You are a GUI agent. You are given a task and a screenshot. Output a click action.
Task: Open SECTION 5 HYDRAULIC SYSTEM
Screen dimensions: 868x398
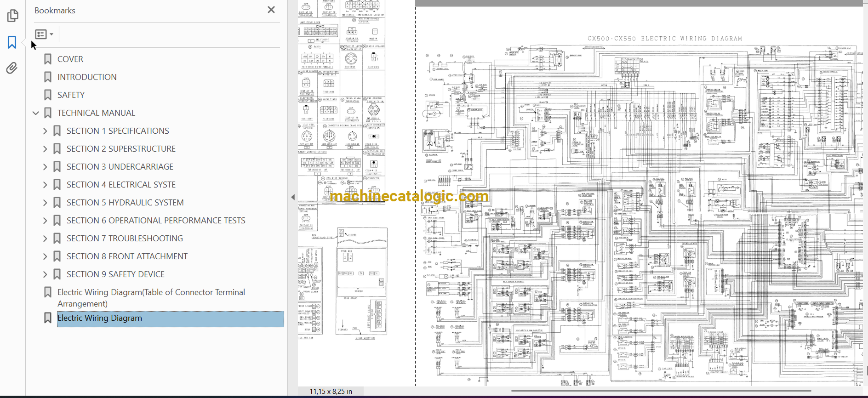[125, 203]
